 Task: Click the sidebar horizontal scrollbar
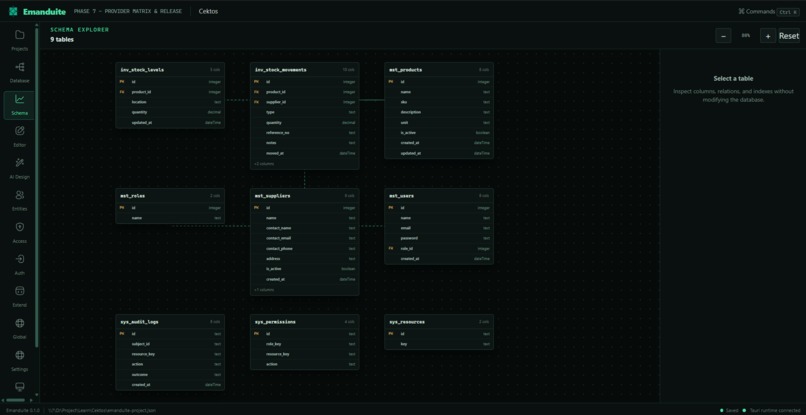point(15,400)
